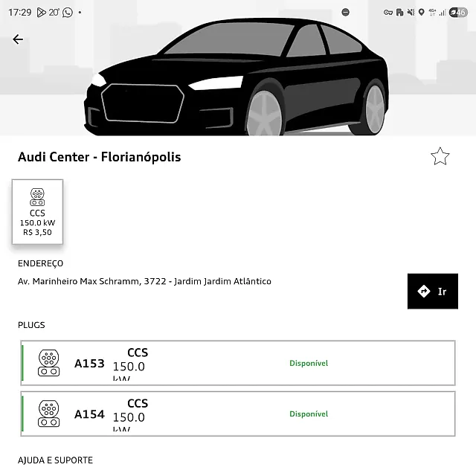Image resolution: width=476 pixels, height=476 pixels.
Task: Tap the Disponível status of plug A154
Action: (309, 414)
